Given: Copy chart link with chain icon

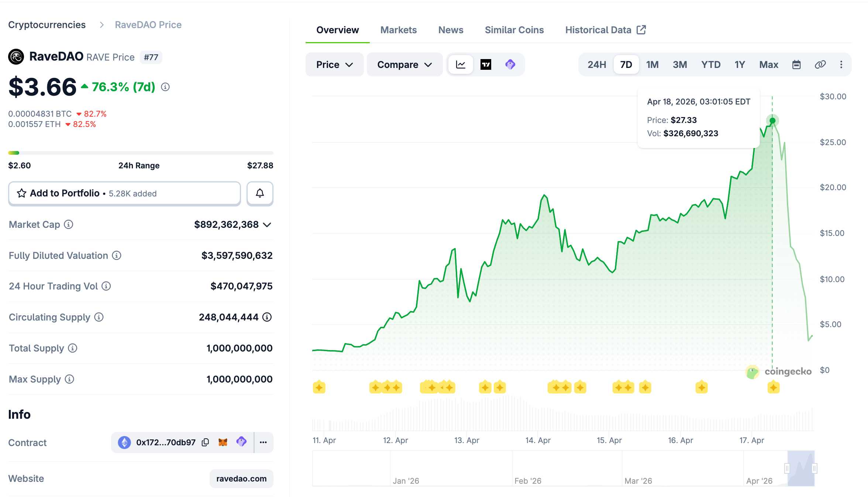Looking at the screenshot, I should (820, 65).
